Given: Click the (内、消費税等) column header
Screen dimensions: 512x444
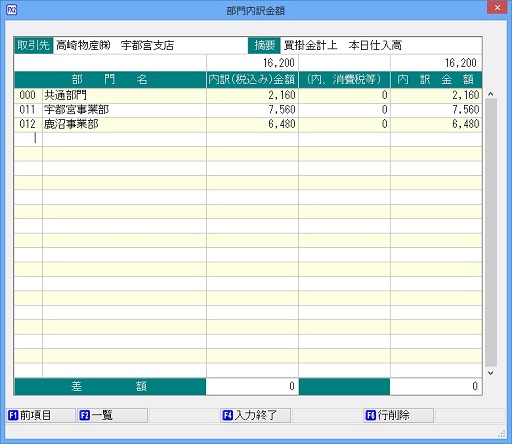Looking at the screenshot, I should (344, 80).
